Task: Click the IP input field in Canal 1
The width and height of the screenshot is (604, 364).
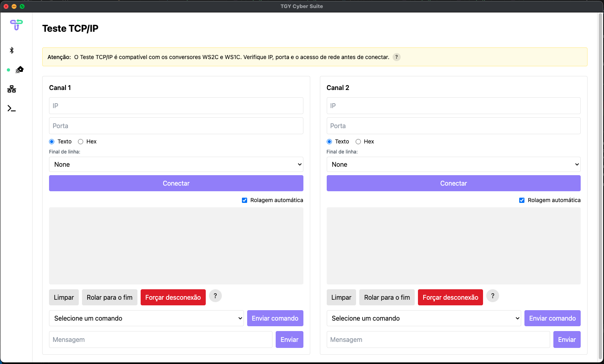Action: pyautogui.click(x=176, y=106)
